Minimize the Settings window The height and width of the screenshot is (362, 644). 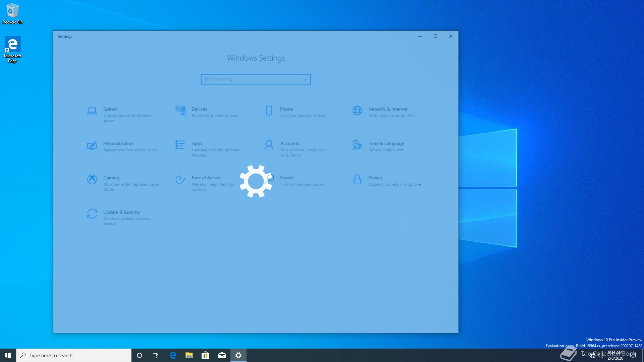point(420,36)
